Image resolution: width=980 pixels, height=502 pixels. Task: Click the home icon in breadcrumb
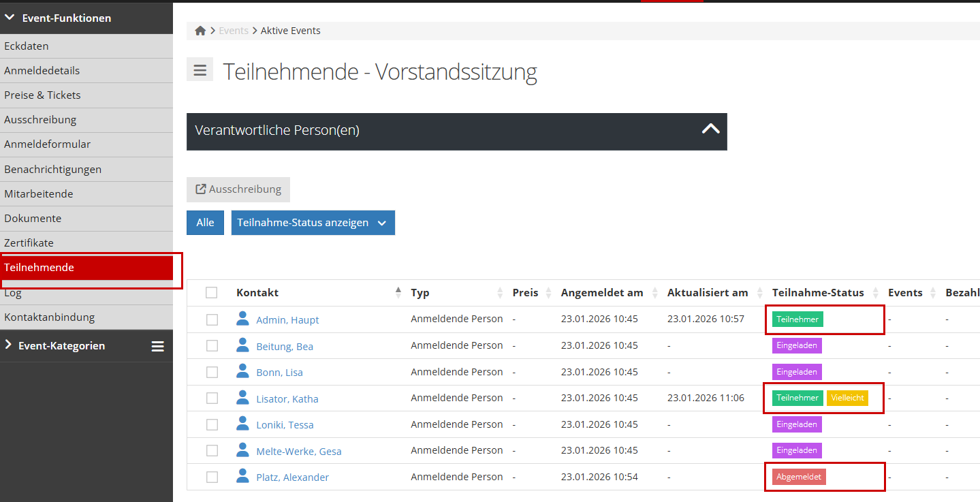(200, 31)
